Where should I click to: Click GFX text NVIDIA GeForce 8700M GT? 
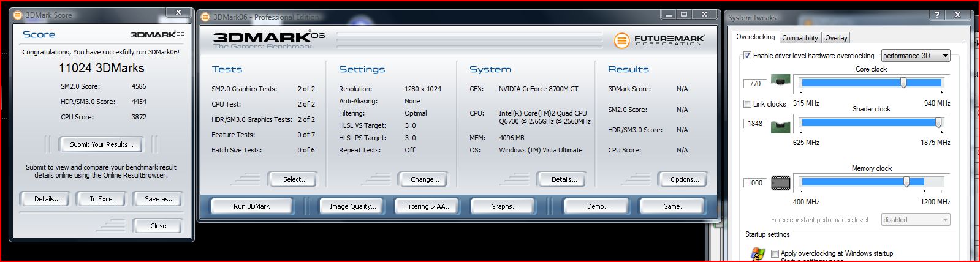pyautogui.click(x=538, y=89)
